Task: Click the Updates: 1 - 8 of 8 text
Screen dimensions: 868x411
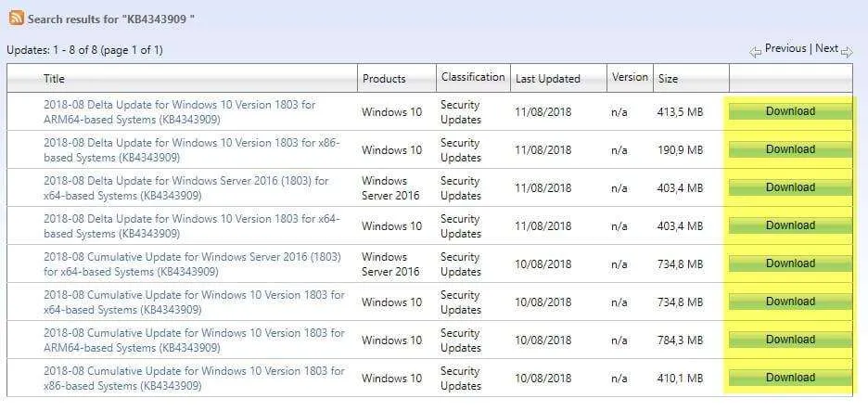Action: [x=84, y=50]
